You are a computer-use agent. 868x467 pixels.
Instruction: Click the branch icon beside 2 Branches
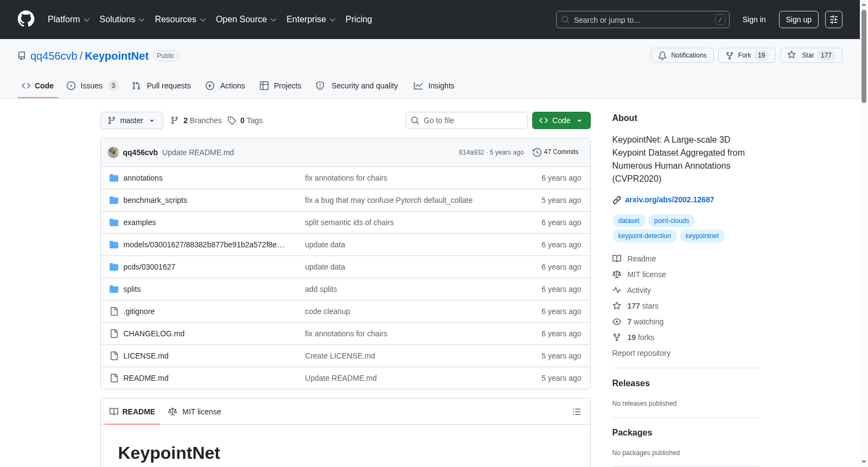coord(175,120)
